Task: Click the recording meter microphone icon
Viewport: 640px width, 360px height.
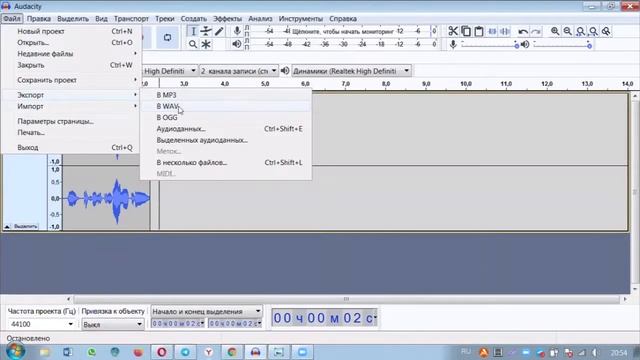Action: coord(237,31)
